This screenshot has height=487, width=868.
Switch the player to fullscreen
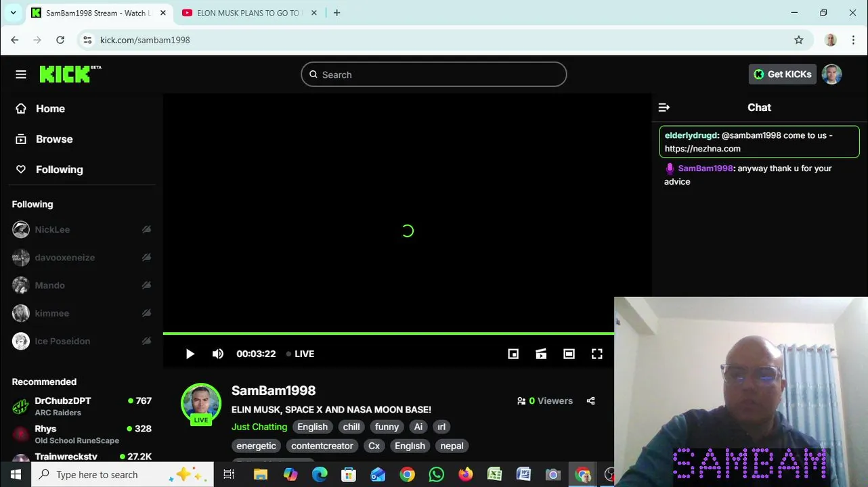596,354
